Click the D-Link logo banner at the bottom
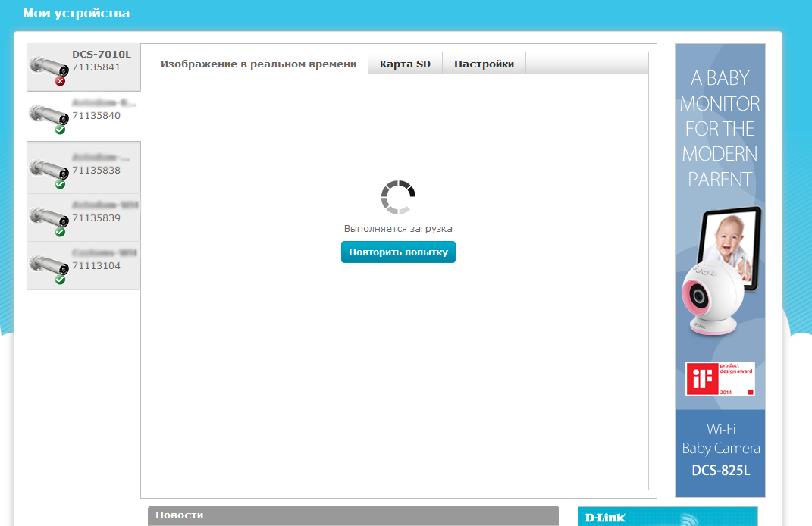The height and width of the screenshot is (526, 812). [x=667, y=516]
